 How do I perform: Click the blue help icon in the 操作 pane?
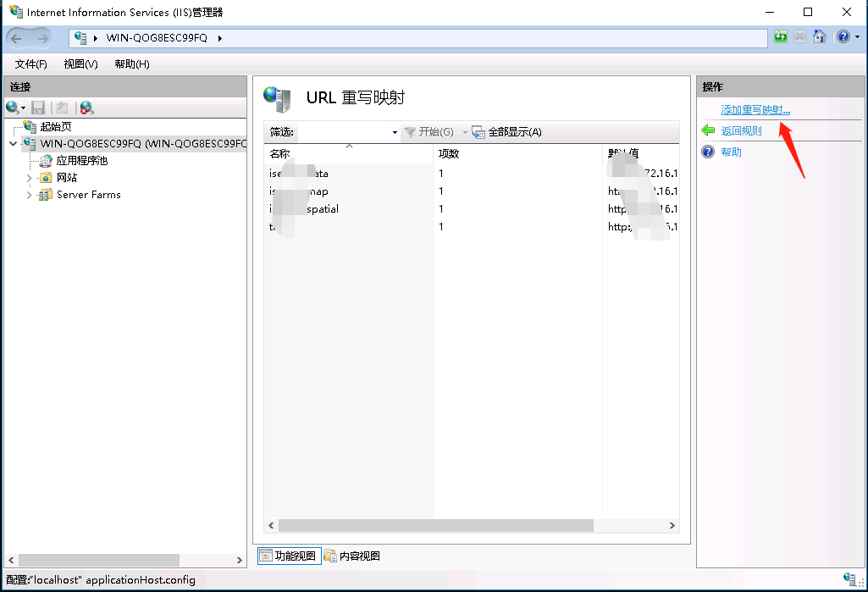708,152
